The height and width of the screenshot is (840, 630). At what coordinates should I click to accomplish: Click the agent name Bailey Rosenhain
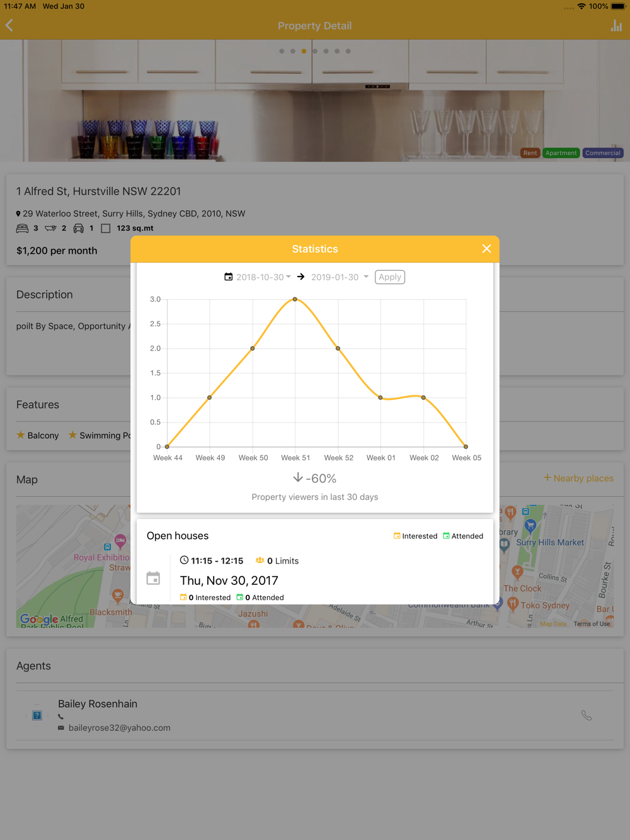pyautogui.click(x=98, y=704)
